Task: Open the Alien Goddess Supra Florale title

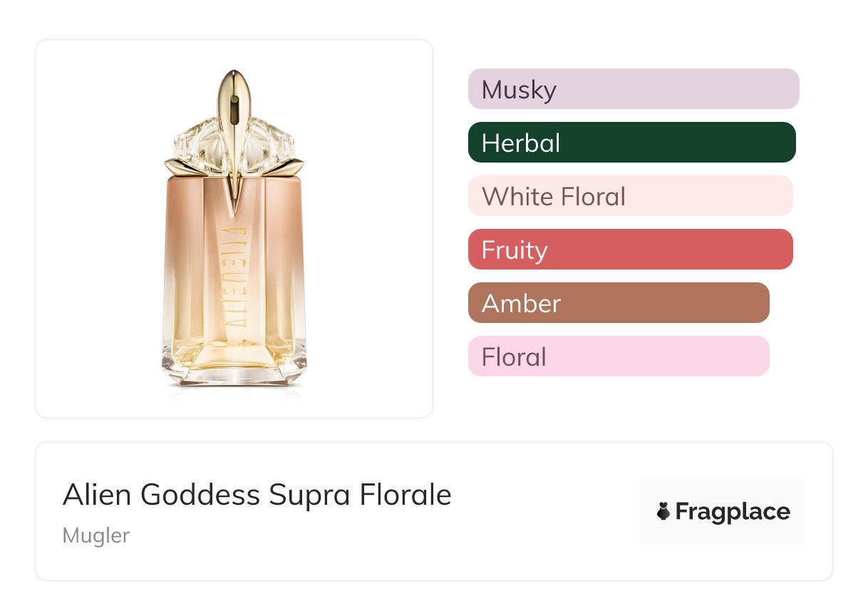Action: pyautogui.click(x=257, y=495)
